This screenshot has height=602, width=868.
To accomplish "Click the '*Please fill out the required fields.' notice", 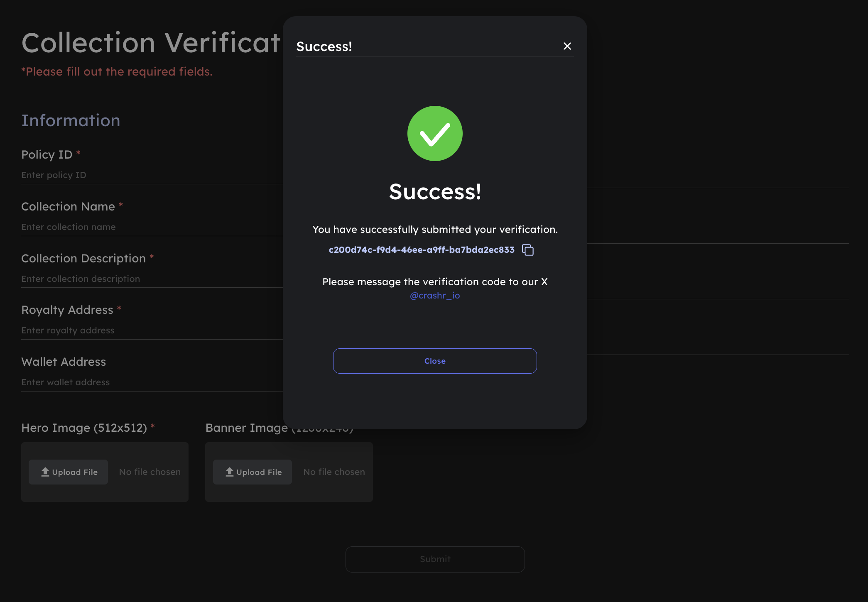I will pos(117,71).
